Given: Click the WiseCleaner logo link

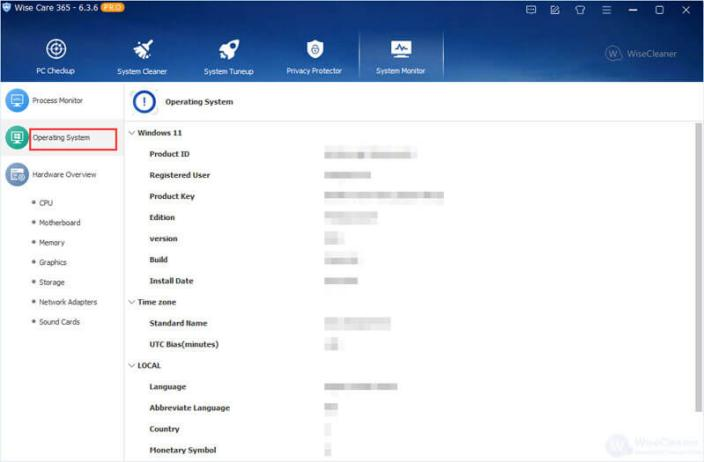Looking at the screenshot, I should tap(641, 53).
